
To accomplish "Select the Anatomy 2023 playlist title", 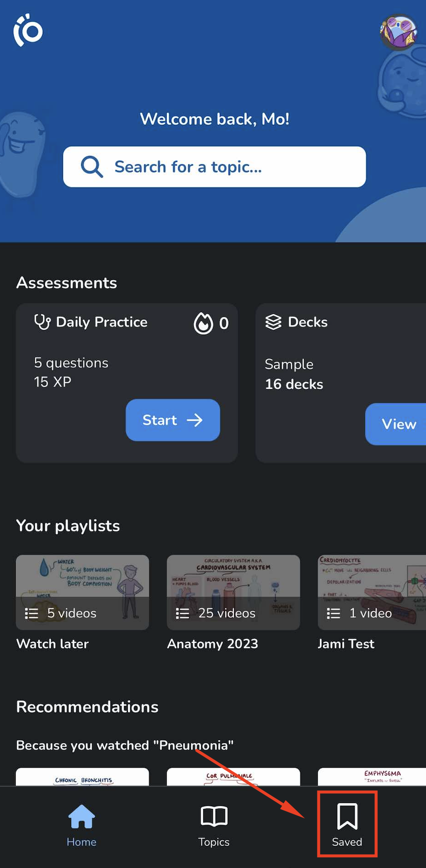I will click(213, 644).
